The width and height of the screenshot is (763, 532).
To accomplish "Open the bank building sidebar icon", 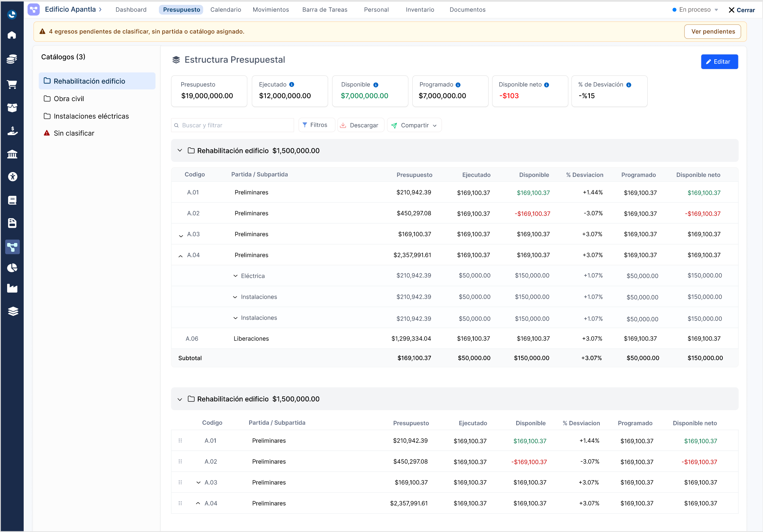I will (12, 154).
